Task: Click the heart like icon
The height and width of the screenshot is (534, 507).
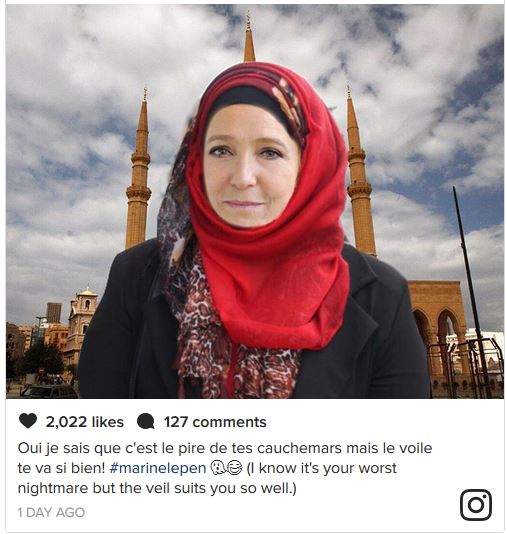Action: coord(28,421)
